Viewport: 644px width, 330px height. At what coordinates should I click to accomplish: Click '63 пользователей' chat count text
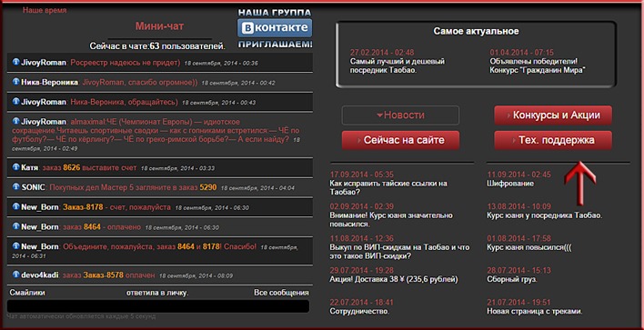(187, 45)
